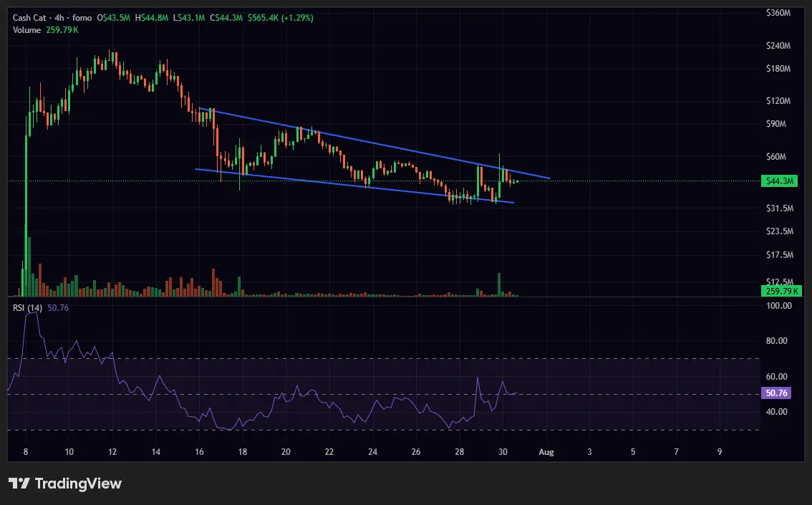This screenshot has width=812, height=505.
Task: Click the date label 26 on time axis
Action: 416,452
